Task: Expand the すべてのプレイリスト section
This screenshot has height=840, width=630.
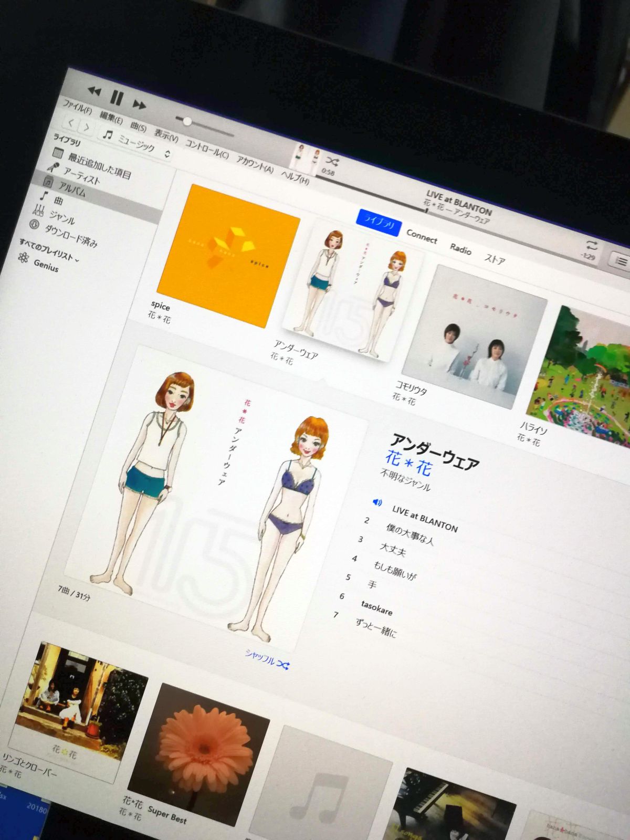Action: [49, 250]
